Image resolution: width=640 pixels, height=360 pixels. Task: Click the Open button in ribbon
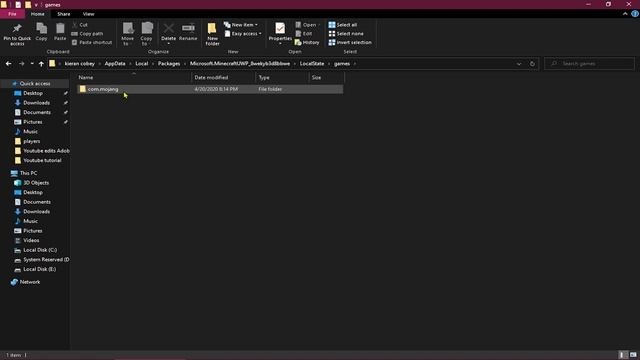coord(306,25)
